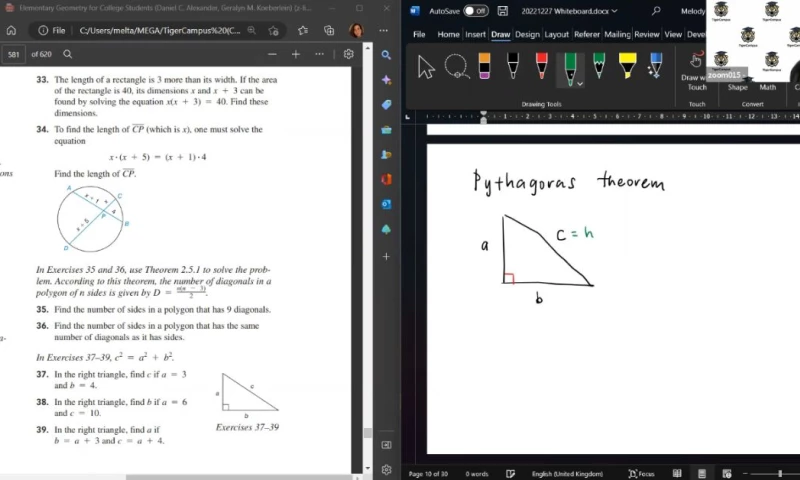Click Ink to Shape button
Screen dimensions: 800x480
point(737,87)
